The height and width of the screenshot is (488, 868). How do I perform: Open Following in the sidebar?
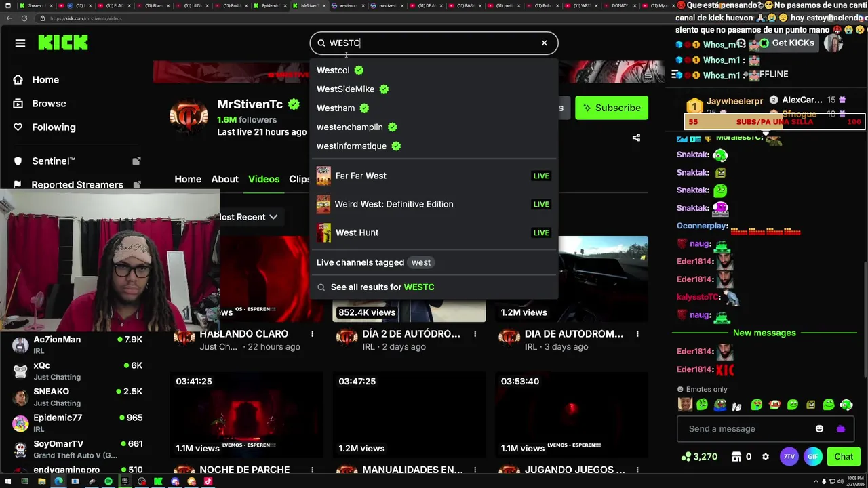tap(54, 127)
